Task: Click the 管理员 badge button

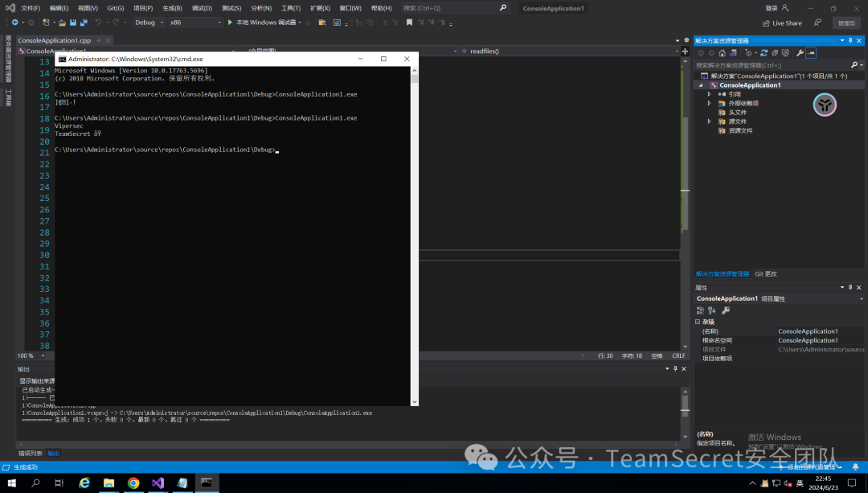Action: pos(846,23)
